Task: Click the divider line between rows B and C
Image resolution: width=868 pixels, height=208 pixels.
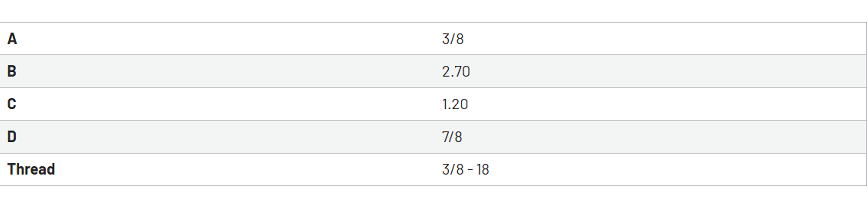Action: click(433, 88)
